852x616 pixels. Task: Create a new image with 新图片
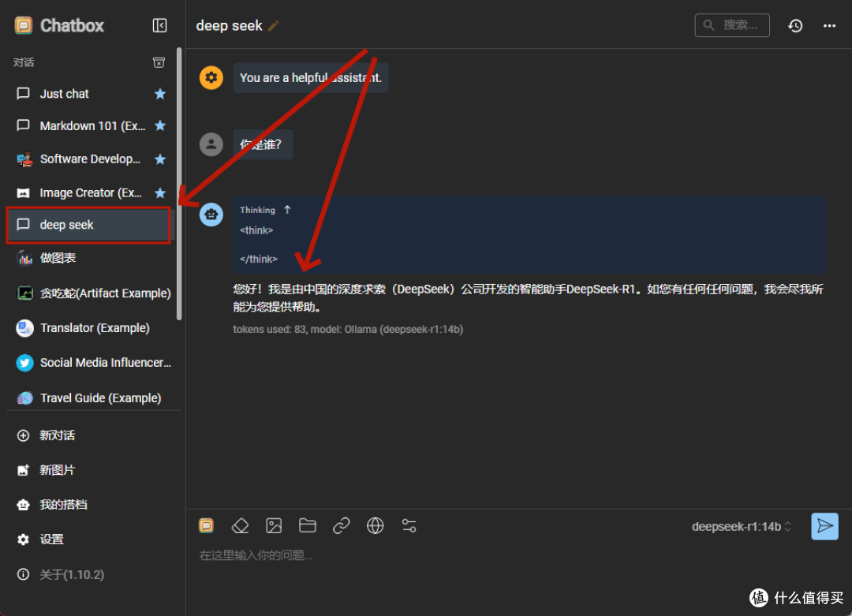pos(92,470)
